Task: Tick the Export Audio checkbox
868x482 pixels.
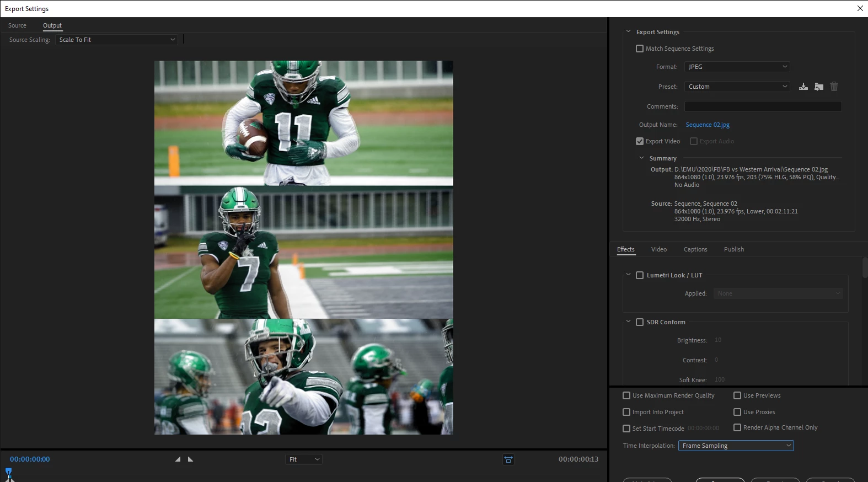Action: 694,141
